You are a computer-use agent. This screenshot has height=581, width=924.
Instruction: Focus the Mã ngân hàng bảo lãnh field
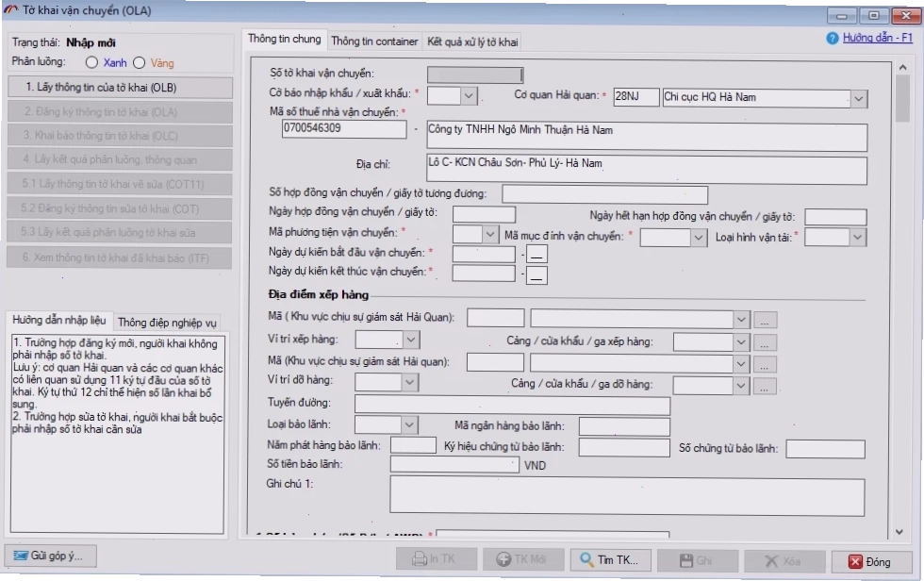click(624, 426)
